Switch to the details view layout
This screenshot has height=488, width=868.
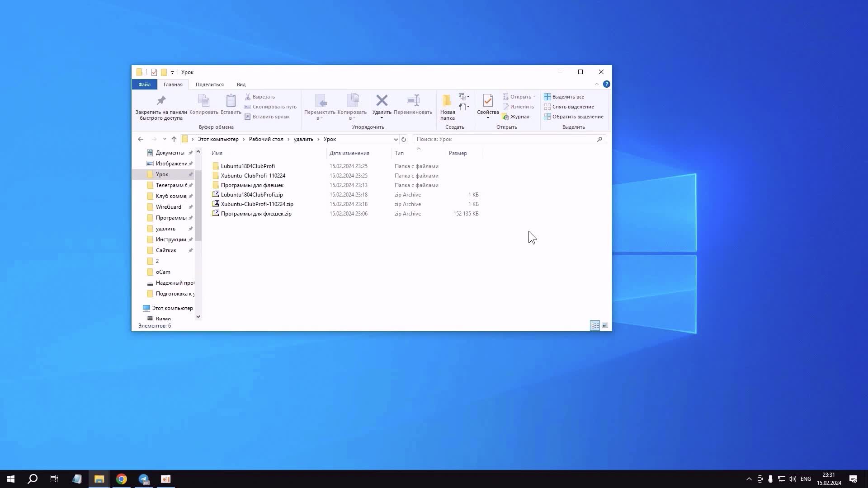595,325
